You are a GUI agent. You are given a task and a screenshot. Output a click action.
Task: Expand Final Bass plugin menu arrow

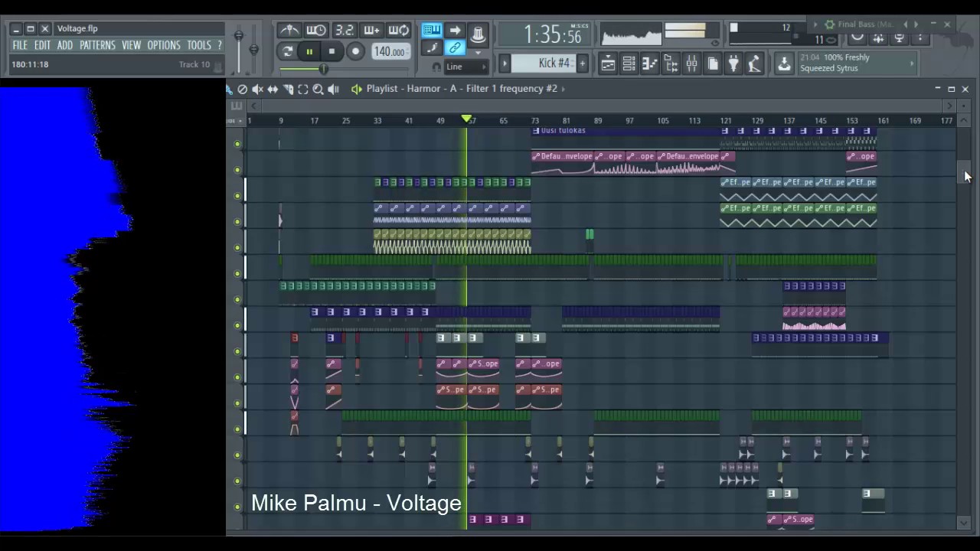pos(816,24)
